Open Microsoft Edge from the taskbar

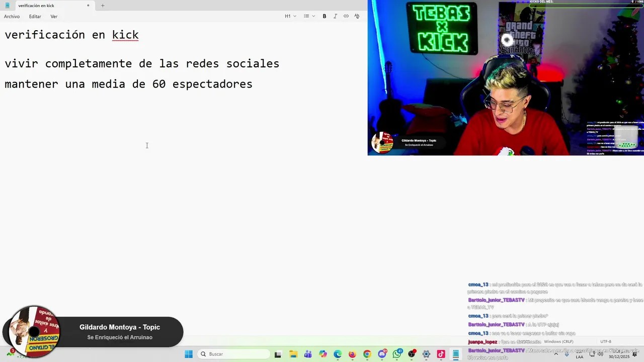click(338, 354)
